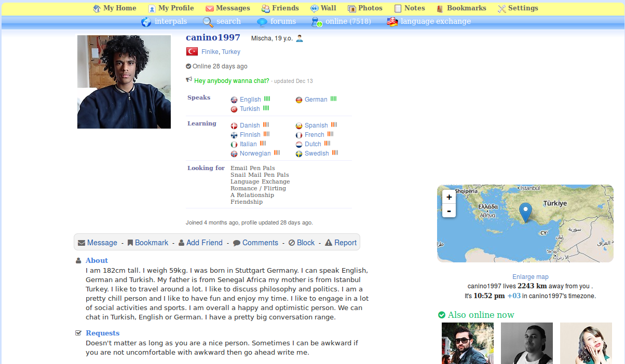The height and width of the screenshot is (364, 625).
Task: Click the Notes notepad icon
Action: click(x=398, y=8)
